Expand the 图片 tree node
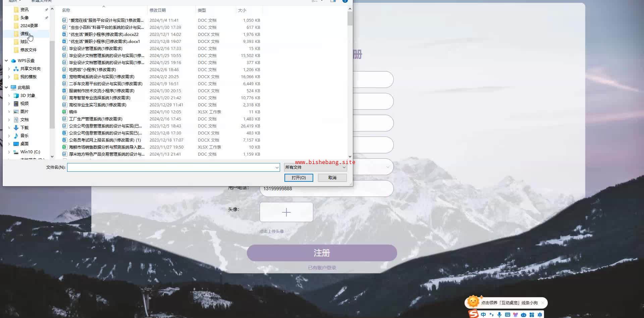This screenshot has width=644, height=318. point(9,112)
